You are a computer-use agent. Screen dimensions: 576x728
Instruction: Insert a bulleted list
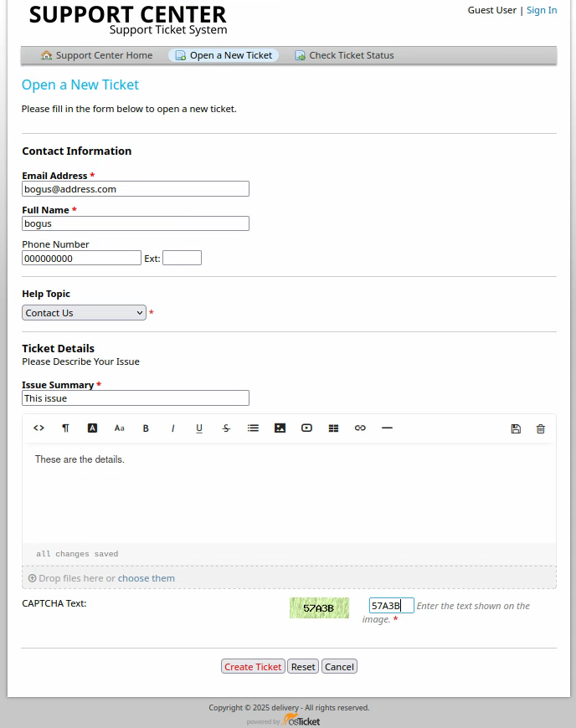(x=253, y=428)
